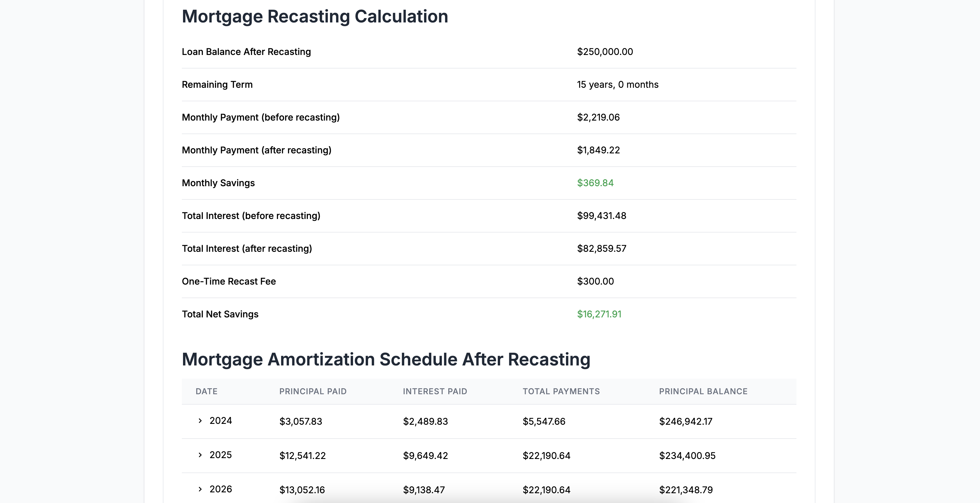Select the Total Net Savings value $16,271.91

tap(600, 314)
